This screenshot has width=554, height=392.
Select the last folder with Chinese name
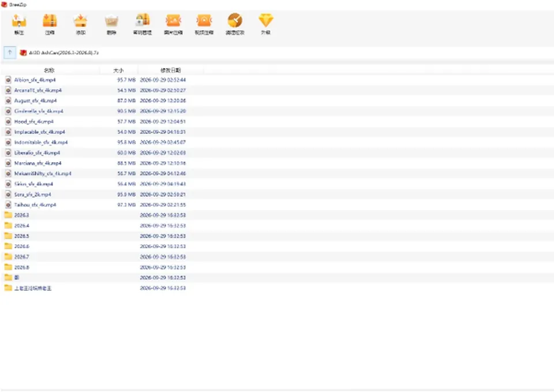pyautogui.click(x=32, y=288)
